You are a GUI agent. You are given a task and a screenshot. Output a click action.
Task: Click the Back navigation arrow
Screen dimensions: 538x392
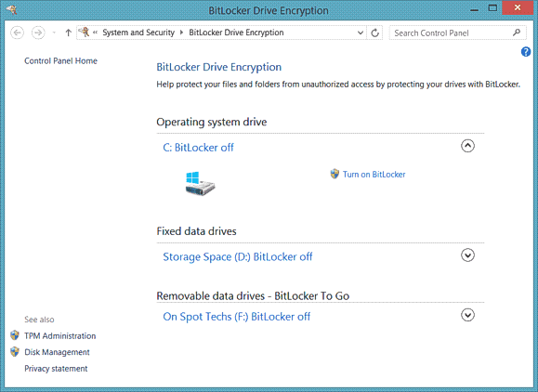(17, 33)
